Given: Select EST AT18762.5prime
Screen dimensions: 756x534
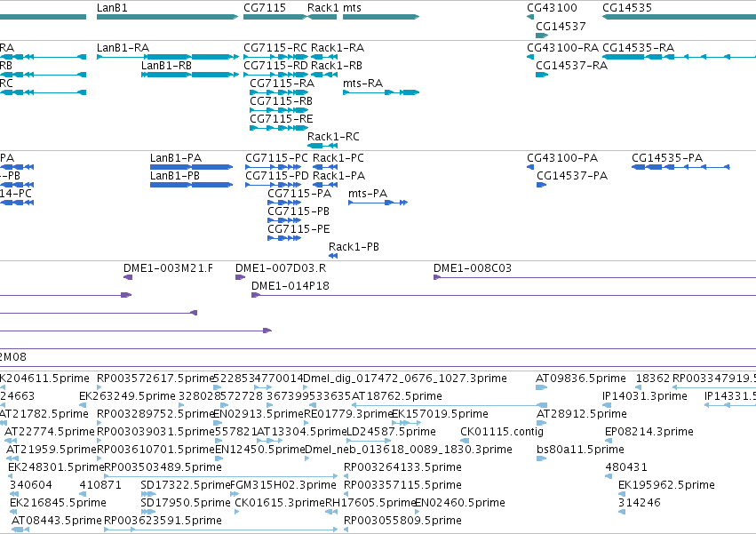Looking at the screenshot, I should point(450,405).
